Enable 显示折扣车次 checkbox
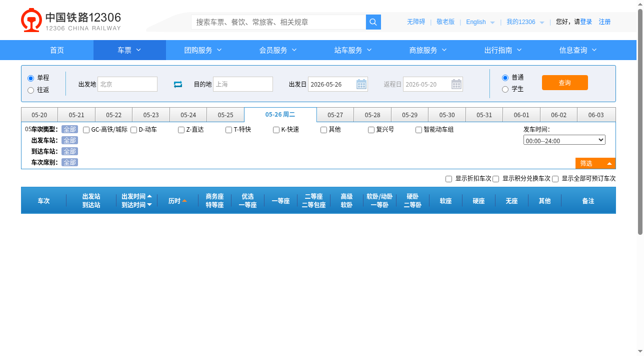 click(x=448, y=179)
